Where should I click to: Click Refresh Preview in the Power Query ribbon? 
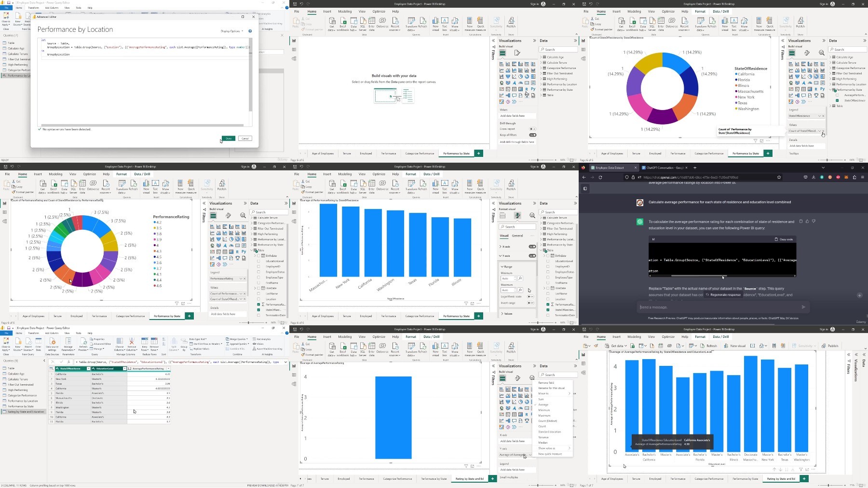83,344
